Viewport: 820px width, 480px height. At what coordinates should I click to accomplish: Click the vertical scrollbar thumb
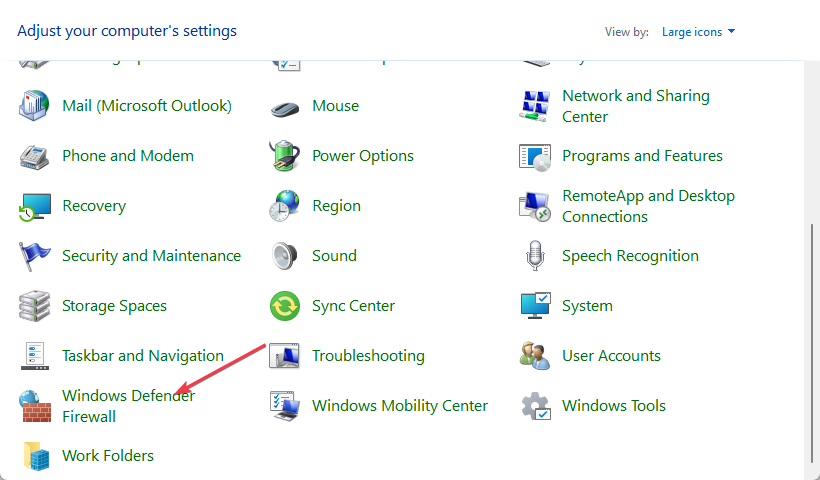pos(812,342)
